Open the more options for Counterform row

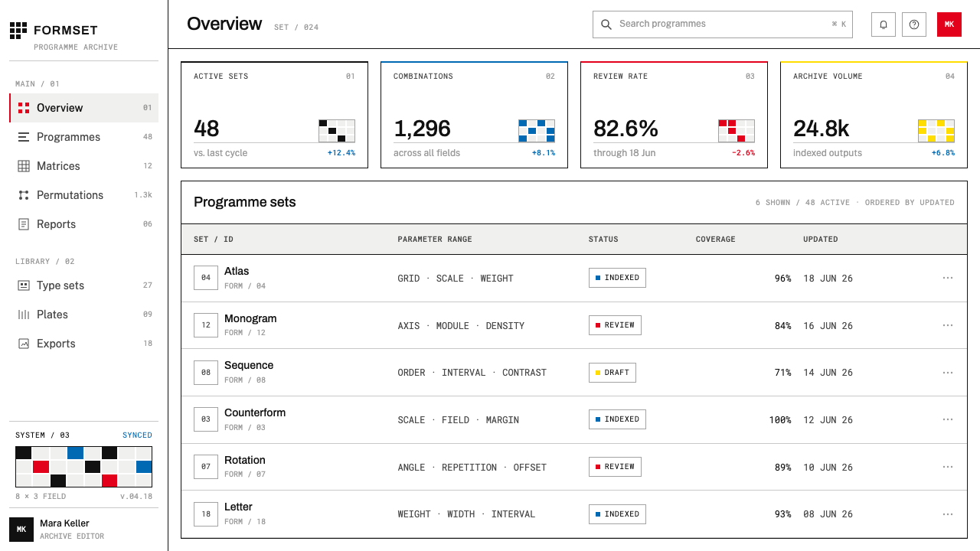tap(948, 419)
